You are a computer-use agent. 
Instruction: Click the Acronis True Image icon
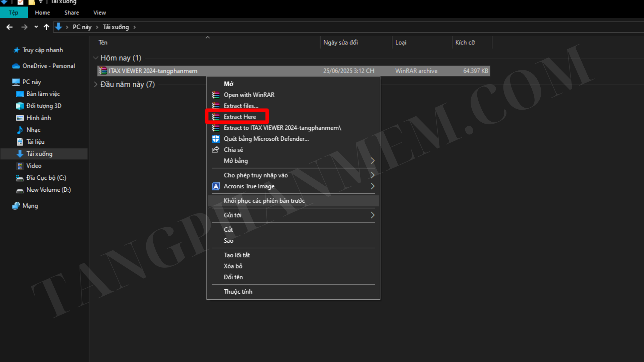tap(216, 186)
